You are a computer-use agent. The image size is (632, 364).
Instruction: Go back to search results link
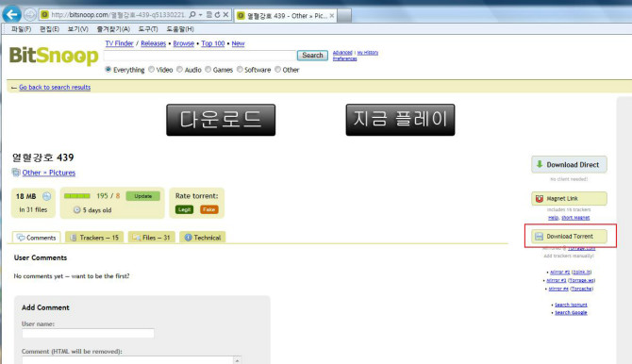click(55, 87)
